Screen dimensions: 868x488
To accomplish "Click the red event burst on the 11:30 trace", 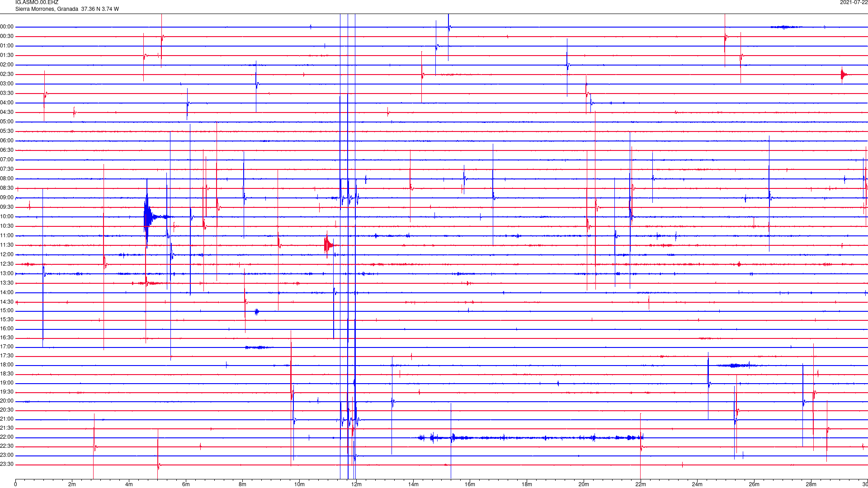I will pyautogui.click(x=329, y=245).
